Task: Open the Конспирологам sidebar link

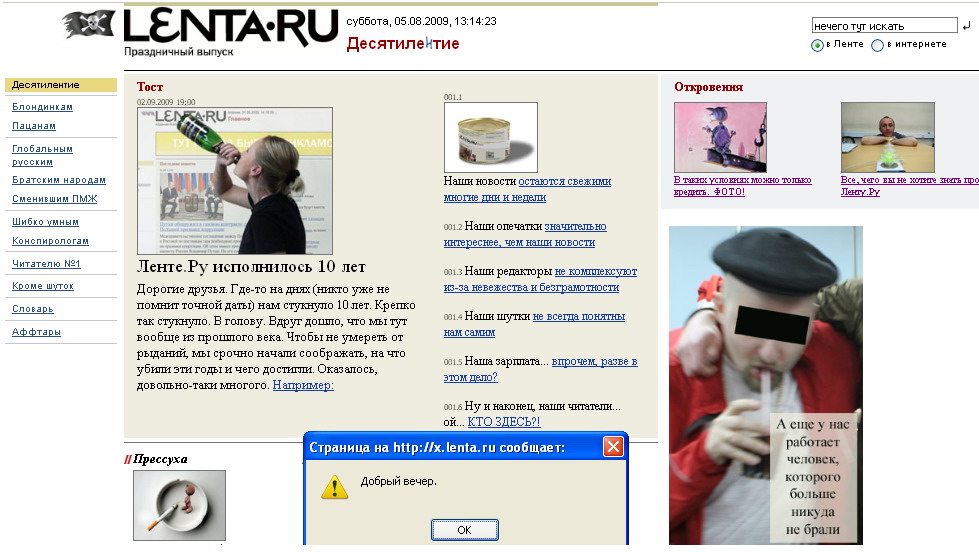Action: pyautogui.click(x=50, y=240)
